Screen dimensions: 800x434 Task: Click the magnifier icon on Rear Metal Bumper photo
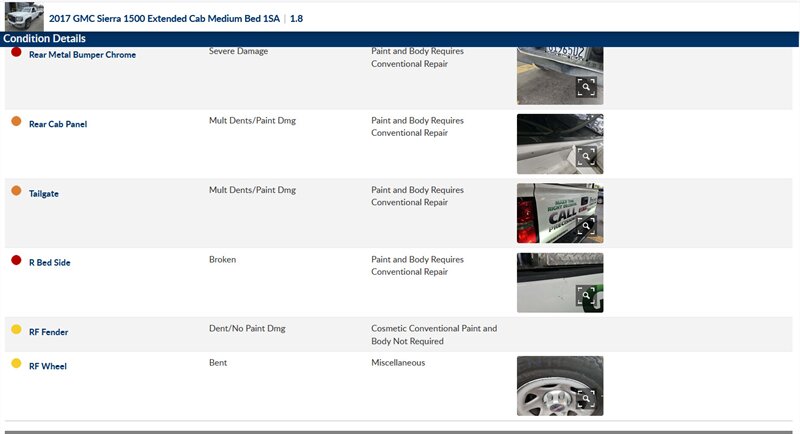click(587, 87)
